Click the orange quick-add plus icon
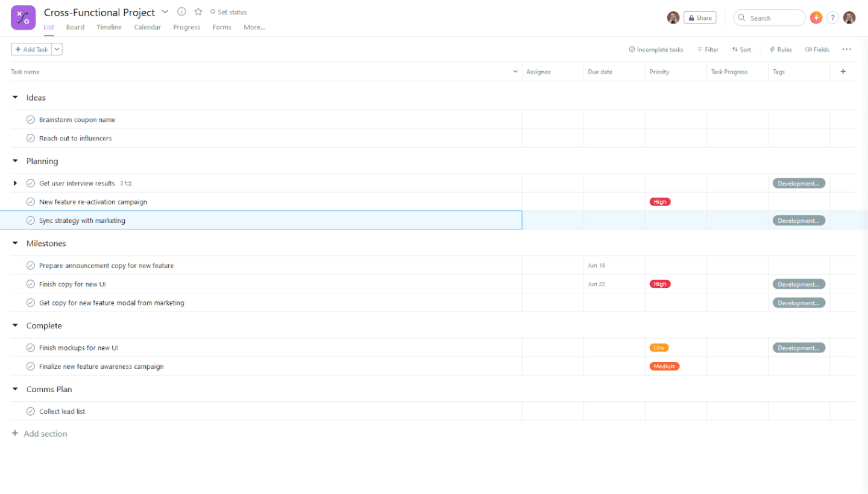 click(816, 18)
